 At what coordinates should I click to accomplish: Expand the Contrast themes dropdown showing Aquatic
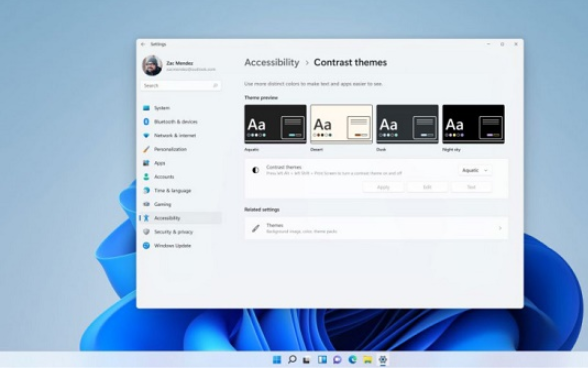[475, 170]
